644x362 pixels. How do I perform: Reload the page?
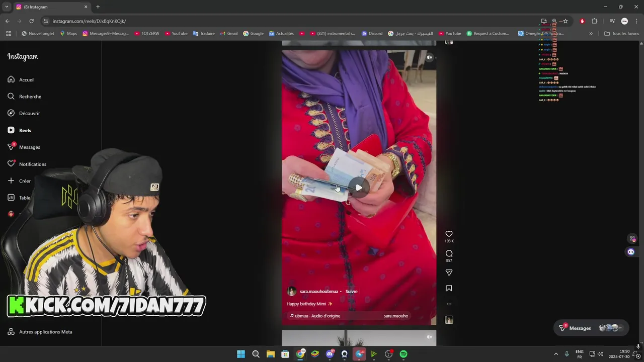click(x=31, y=21)
